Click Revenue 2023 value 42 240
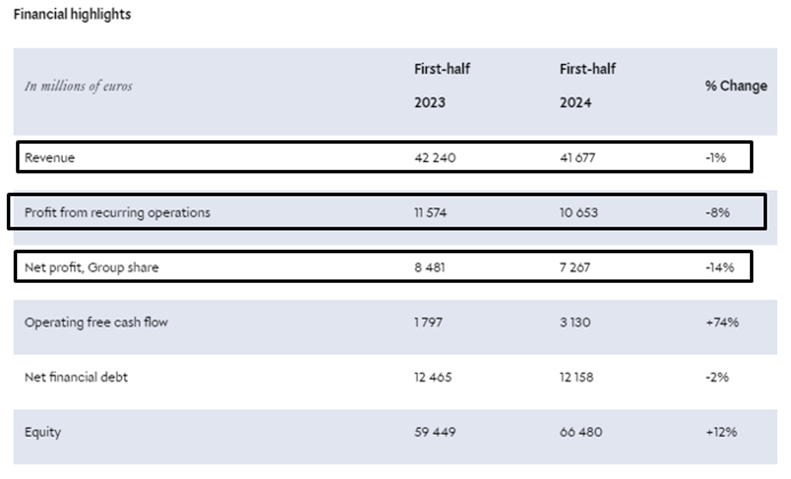The height and width of the screenshot is (479, 791). click(x=435, y=158)
